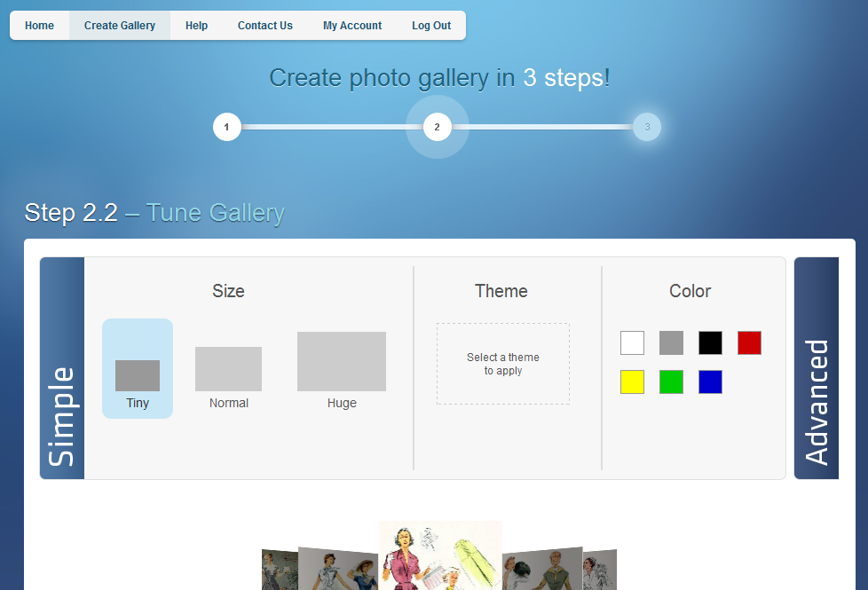Screen dimensions: 868x590
Task: Click the 'Color' section heading
Action: (690, 291)
